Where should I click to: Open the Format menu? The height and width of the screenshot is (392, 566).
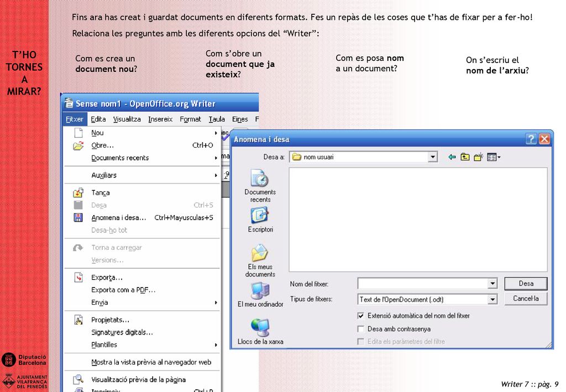click(190, 119)
